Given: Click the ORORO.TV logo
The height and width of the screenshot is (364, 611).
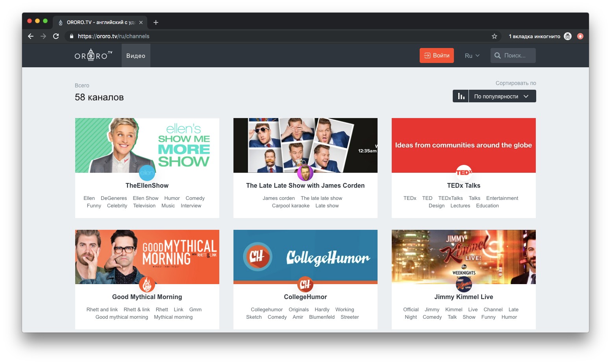Looking at the screenshot, I should click(93, 55).
